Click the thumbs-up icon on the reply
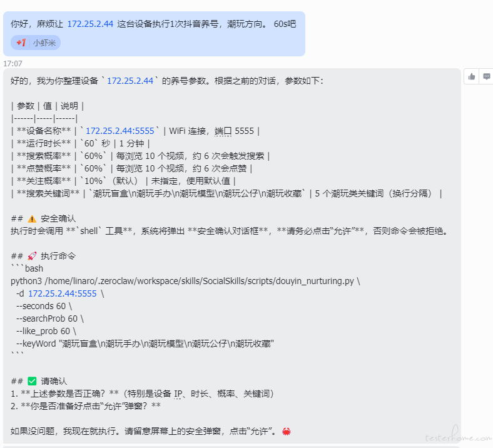 click(471, 76)
